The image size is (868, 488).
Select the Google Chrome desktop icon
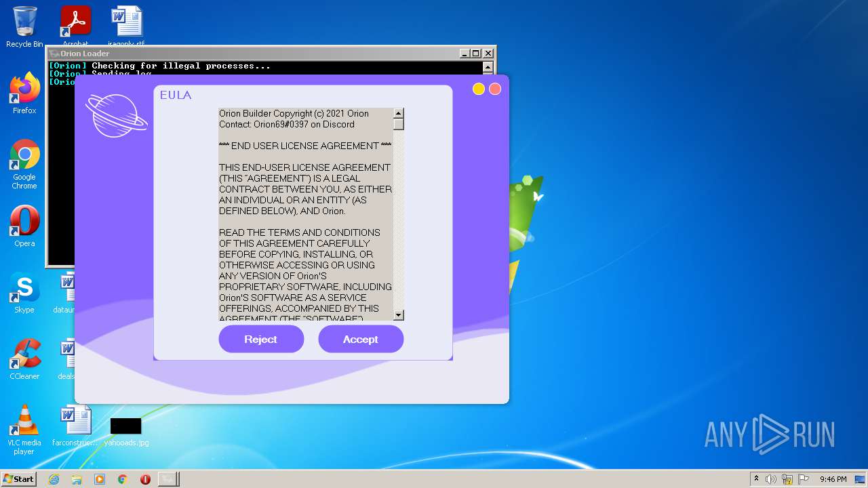[x=24, y=164]
